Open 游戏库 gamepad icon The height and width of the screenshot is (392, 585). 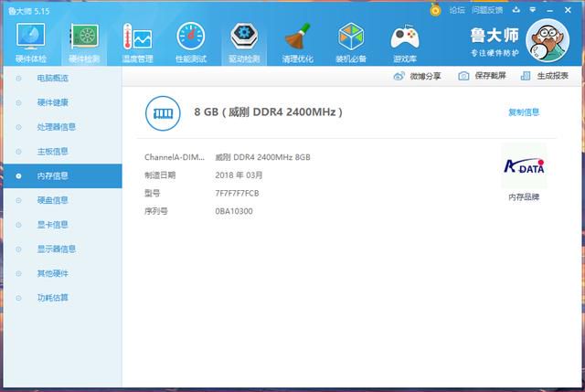coord(405,37)
